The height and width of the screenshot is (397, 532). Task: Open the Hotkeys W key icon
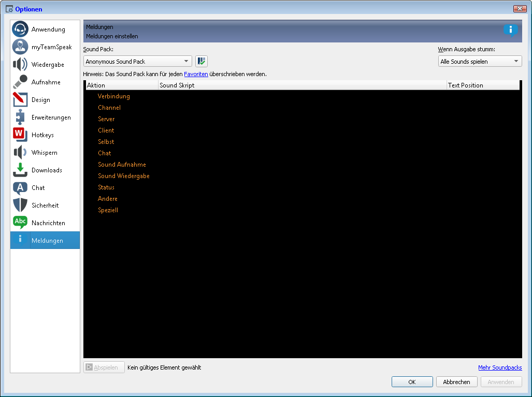pos(20,135)
